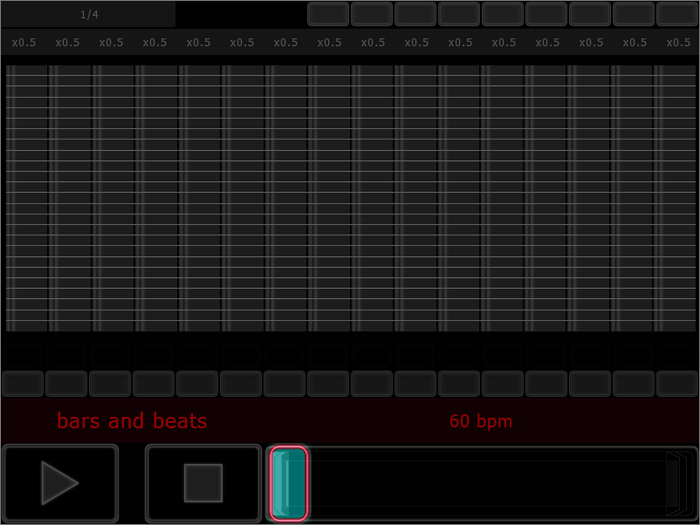This screenshot has width=700, height=525.
Task: Toggle the eighth x0.5 multiplier from the left
Action: (x=329, y=42)
